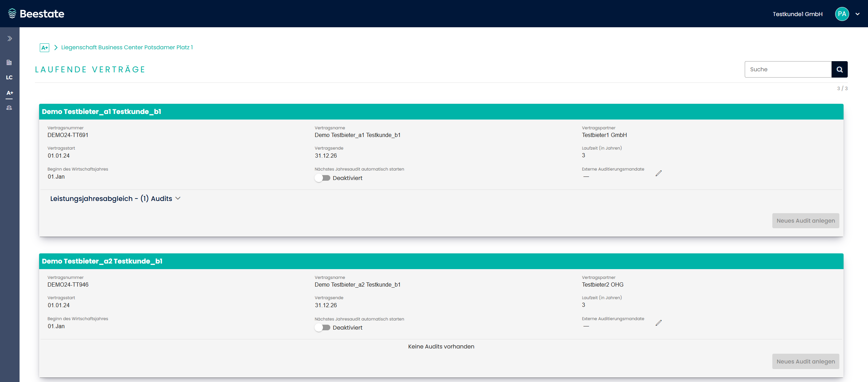Open the LC module in sidebar
868x382 pixels.
[x=9, y=78]
